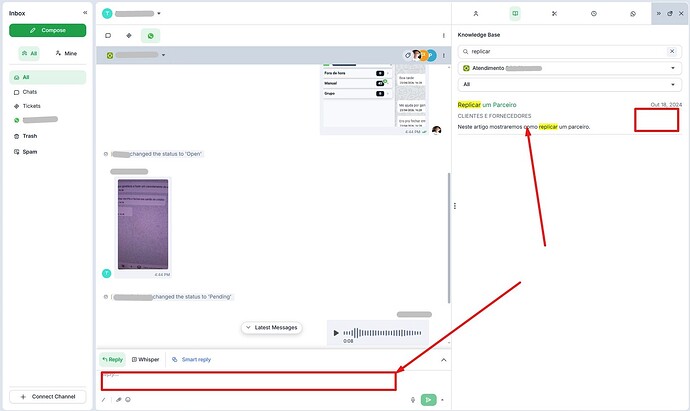This screenshot has width=690, height=411.
Task: Open the contact profile panel icon
Action: click(x=475, y=14)
